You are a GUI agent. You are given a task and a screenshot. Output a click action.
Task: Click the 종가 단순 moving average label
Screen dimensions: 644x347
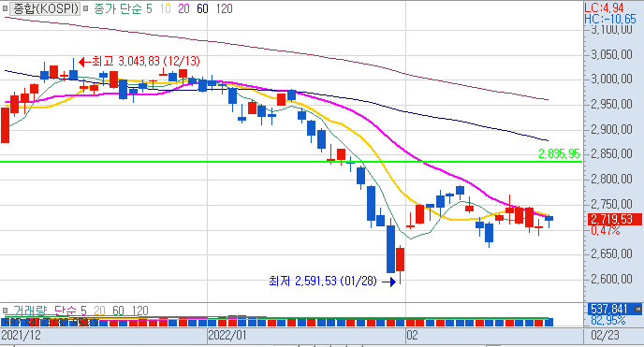pos(118,8)
